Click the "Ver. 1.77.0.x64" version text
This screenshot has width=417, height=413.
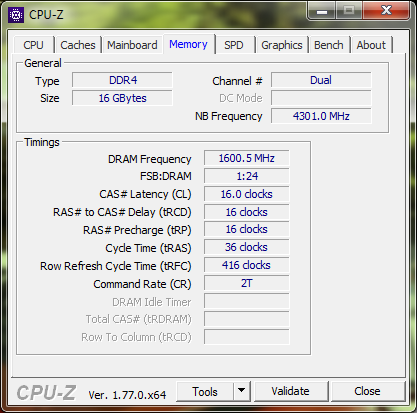point(127,395)
